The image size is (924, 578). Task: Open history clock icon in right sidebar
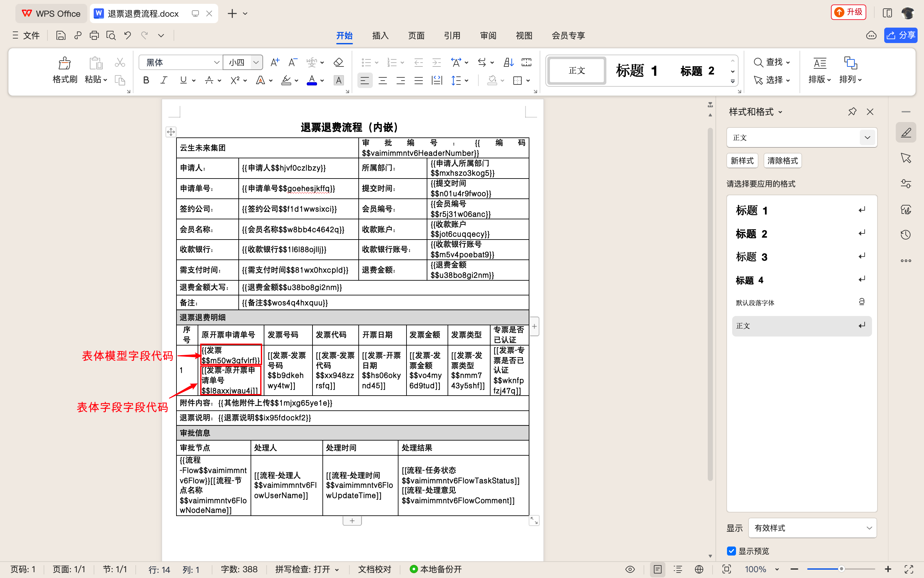(x=906, y=235)
